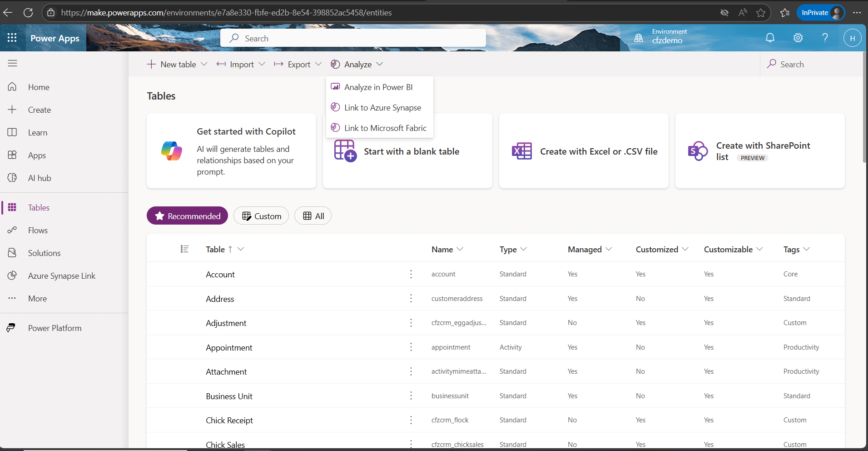
Task: Expand the Managed column filter
Action: coord(609,249)
